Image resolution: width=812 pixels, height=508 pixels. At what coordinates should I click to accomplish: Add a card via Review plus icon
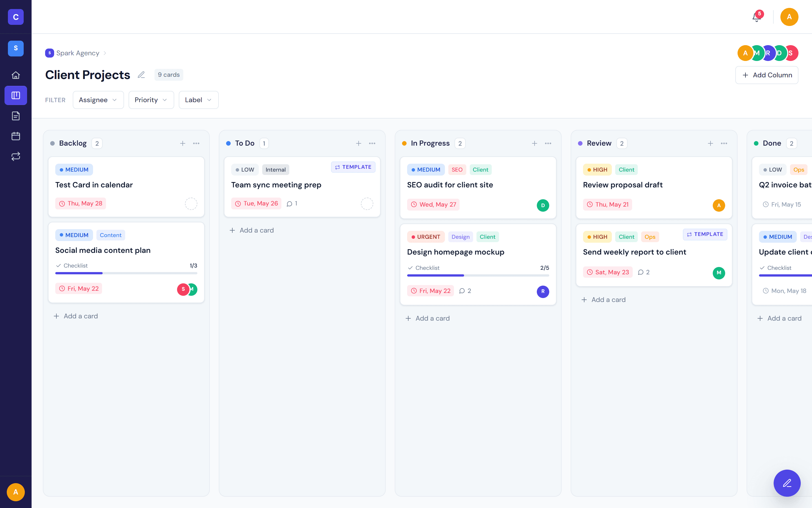tap(710, 143)
